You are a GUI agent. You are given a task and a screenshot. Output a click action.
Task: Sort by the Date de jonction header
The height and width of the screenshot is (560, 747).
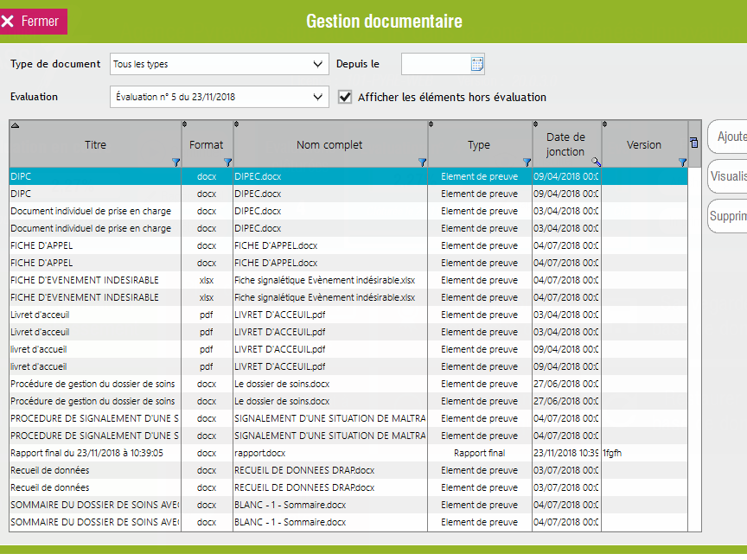(565, 144)
